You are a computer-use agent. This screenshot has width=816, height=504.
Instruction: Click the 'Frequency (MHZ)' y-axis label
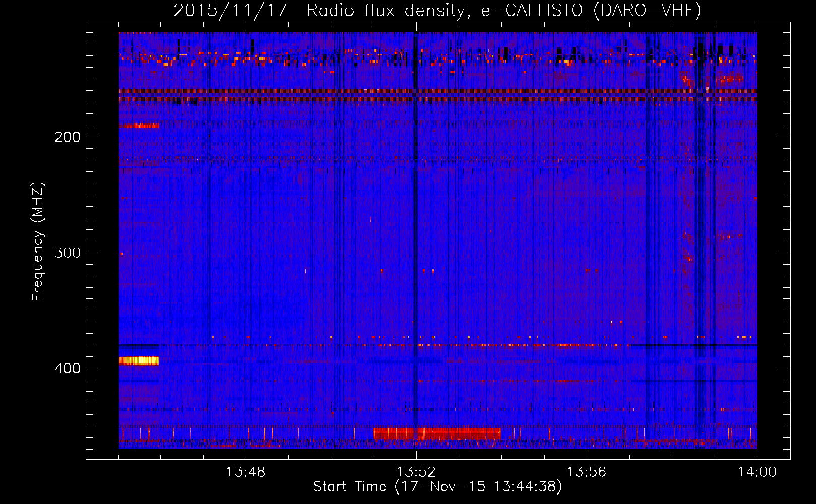point(38,241)
